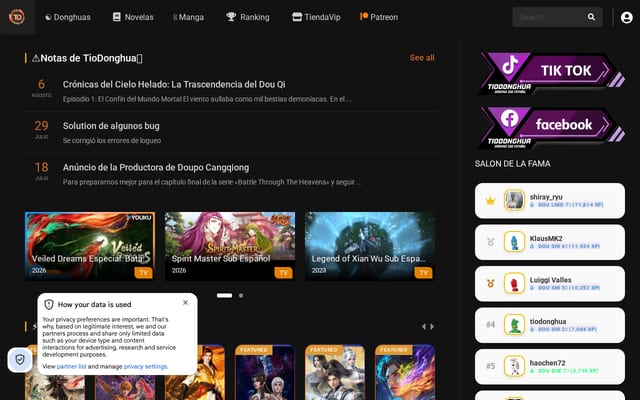Click See all notes link
Viewport: 640px width, 400px height.
[422, 58]
